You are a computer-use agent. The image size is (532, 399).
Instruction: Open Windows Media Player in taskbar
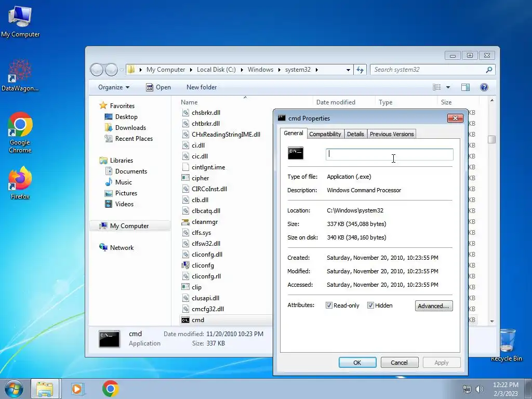pos(77,389)
